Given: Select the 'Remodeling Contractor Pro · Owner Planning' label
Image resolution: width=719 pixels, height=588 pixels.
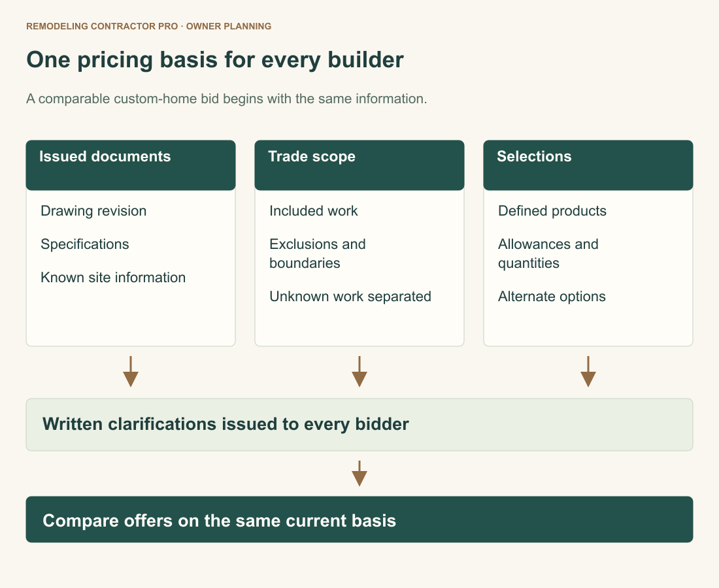Looking at the screenshot, I should pos(148,26).
